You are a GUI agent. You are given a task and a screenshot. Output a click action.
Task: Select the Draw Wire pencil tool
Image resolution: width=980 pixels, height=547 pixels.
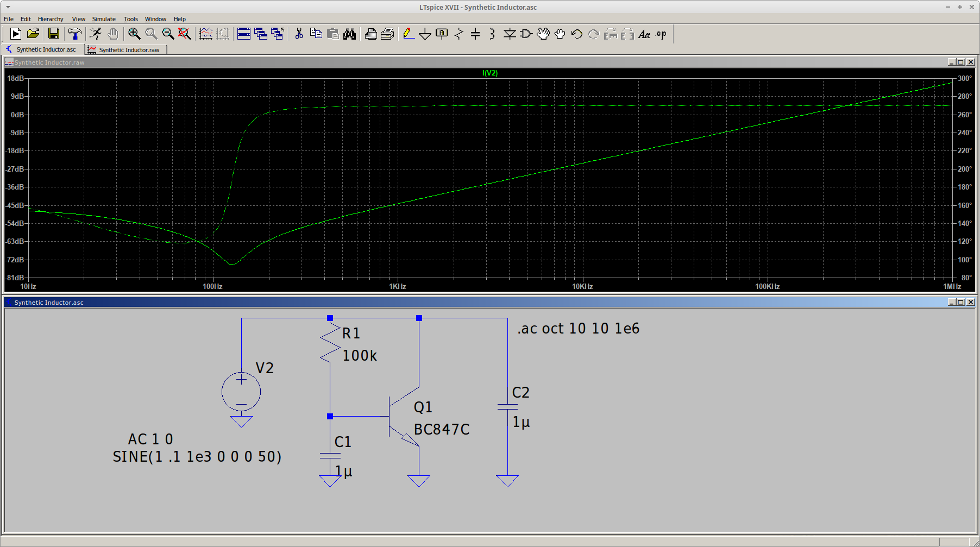[x=409, y=34]
